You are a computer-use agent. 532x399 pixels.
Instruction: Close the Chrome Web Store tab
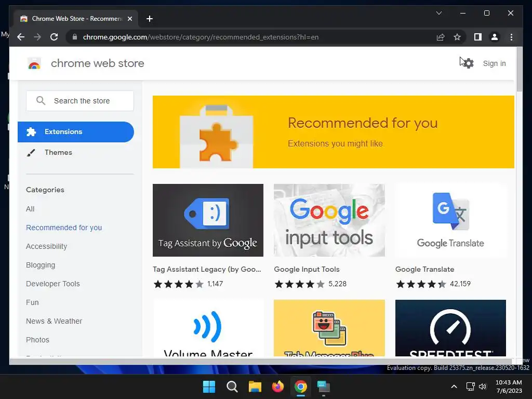129,19
